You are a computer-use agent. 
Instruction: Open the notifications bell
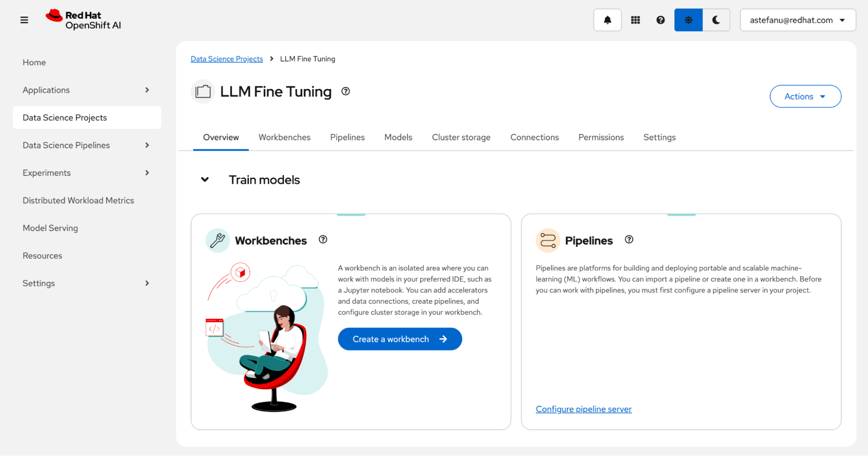click(x=607, y=20)
